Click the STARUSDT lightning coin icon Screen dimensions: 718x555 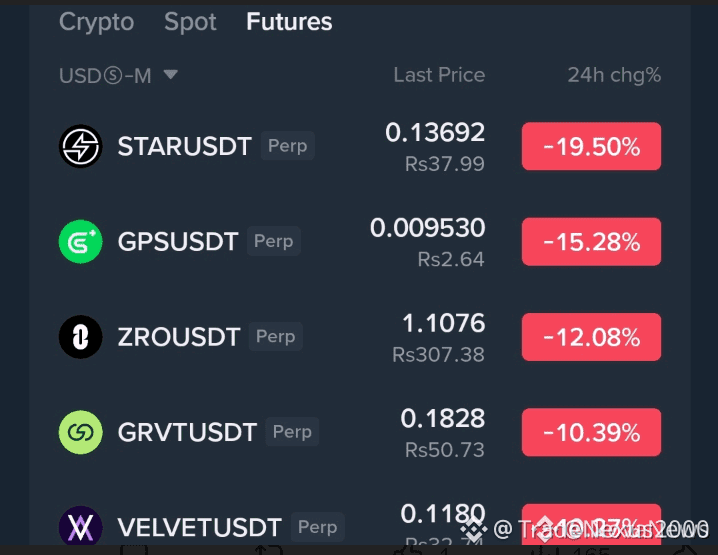(81, 146)
